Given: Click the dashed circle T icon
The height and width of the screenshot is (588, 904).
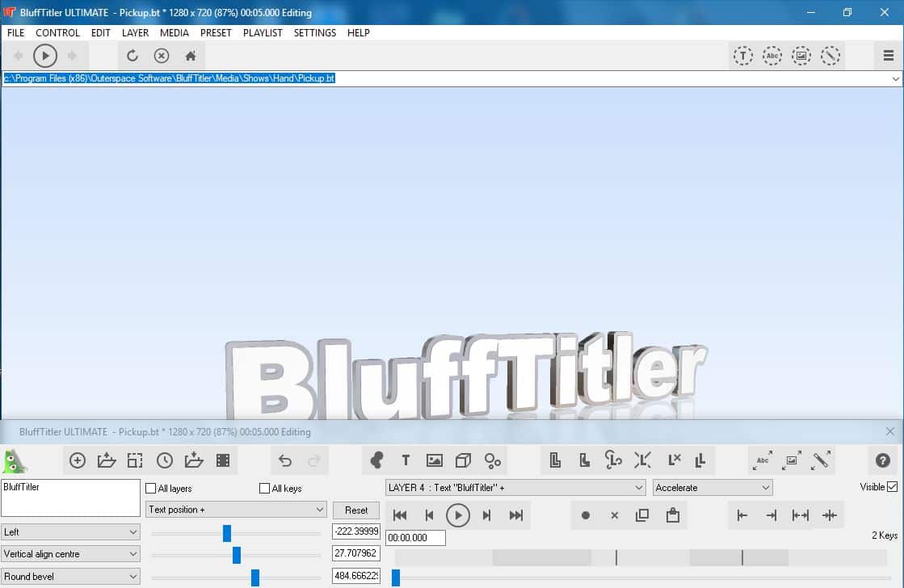Looking at the screenshot, I should tap(743, 56).
